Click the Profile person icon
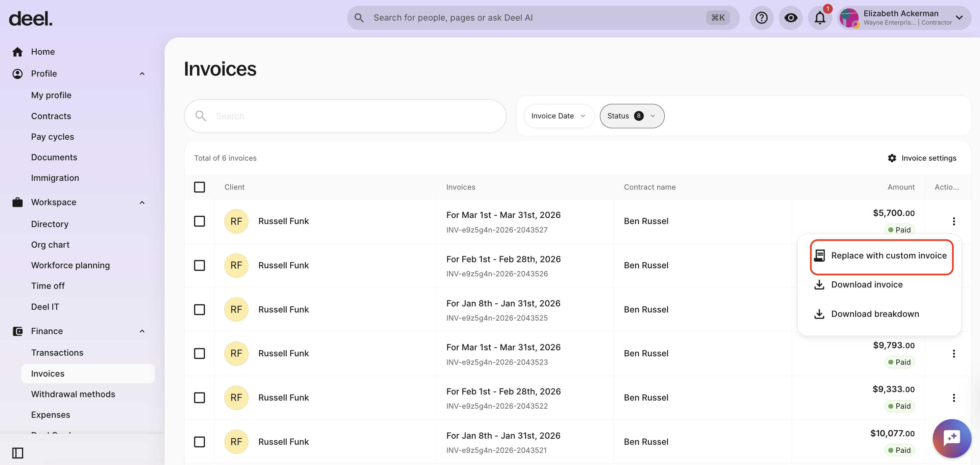This screenshot has width=980, height=465. (x=18, y=74)
